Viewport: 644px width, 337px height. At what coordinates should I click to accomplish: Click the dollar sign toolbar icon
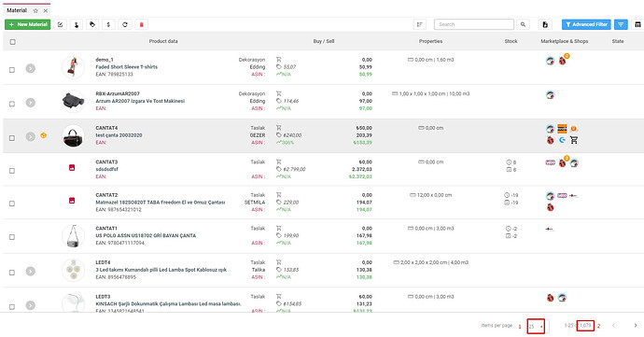(x=108, y=24)
